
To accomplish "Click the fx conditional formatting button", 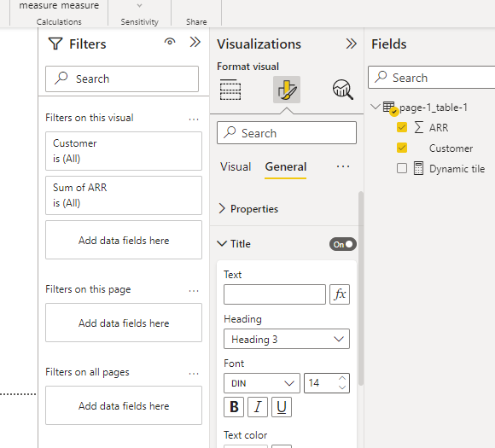I will tap(340, 294).
